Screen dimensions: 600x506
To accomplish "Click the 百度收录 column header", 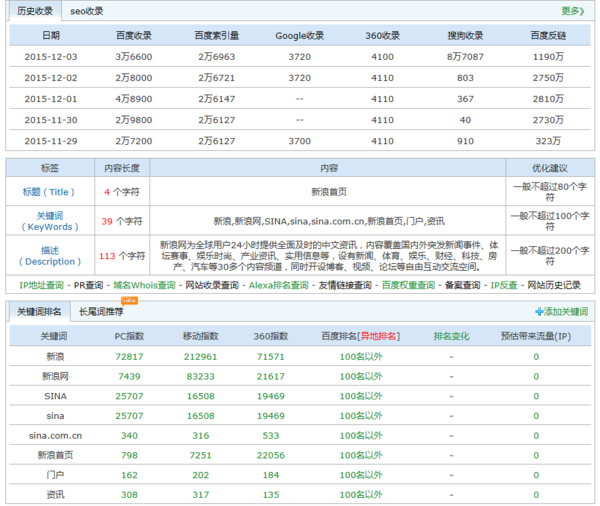I will pyautogui.click(x=134, y=36).
